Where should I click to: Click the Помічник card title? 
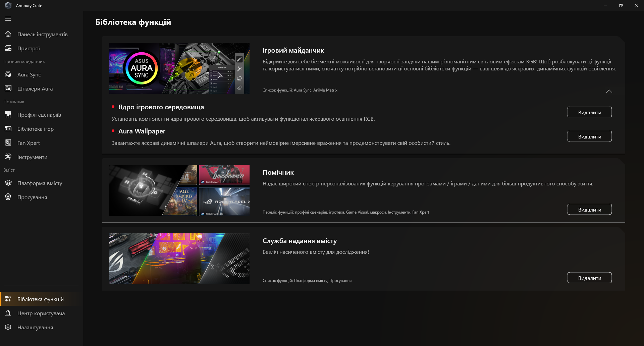pos(278,172)
